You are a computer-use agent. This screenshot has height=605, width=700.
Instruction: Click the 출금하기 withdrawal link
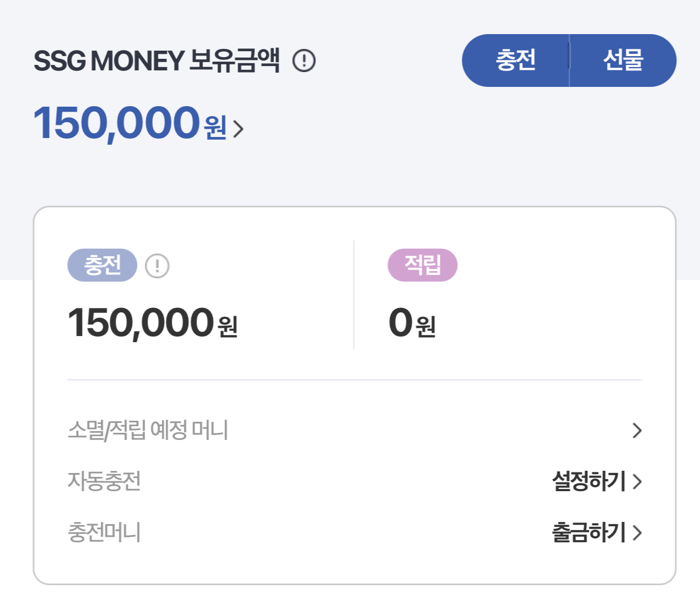point(589,531)
